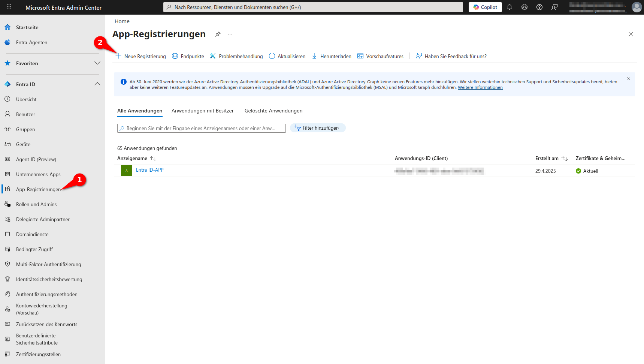
Task: Click the feedback icon in top bar
Action: (554, 7)
